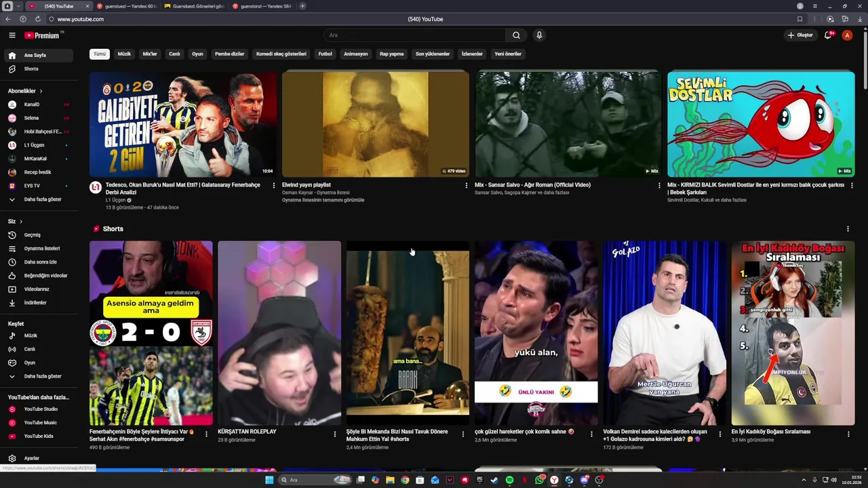The height and width of the screenshot is (488, 868).
Task: Open Elwind yayın playlist thumbnail
Action: [x=376, y=124]
